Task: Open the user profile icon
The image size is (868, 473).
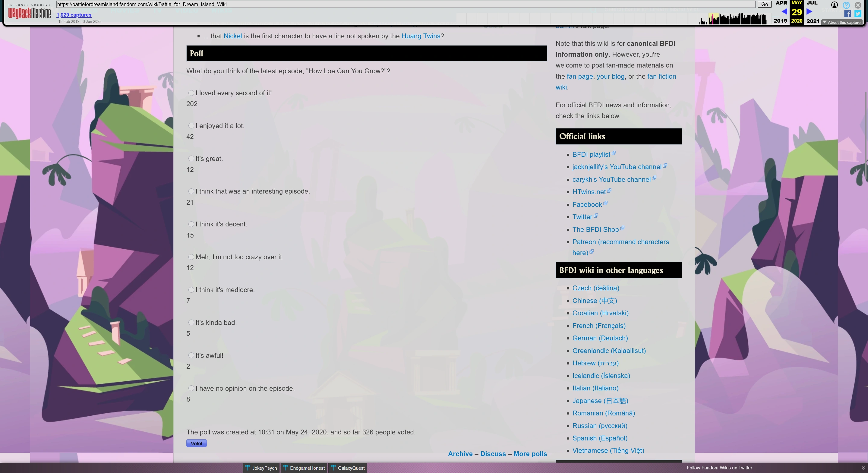Action: (834, 5)
